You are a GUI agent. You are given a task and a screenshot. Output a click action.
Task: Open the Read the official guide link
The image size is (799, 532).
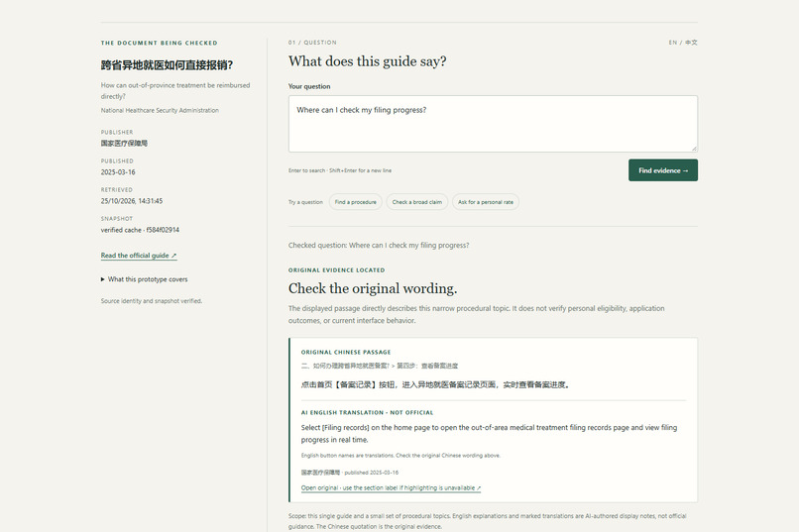point(139,256)
